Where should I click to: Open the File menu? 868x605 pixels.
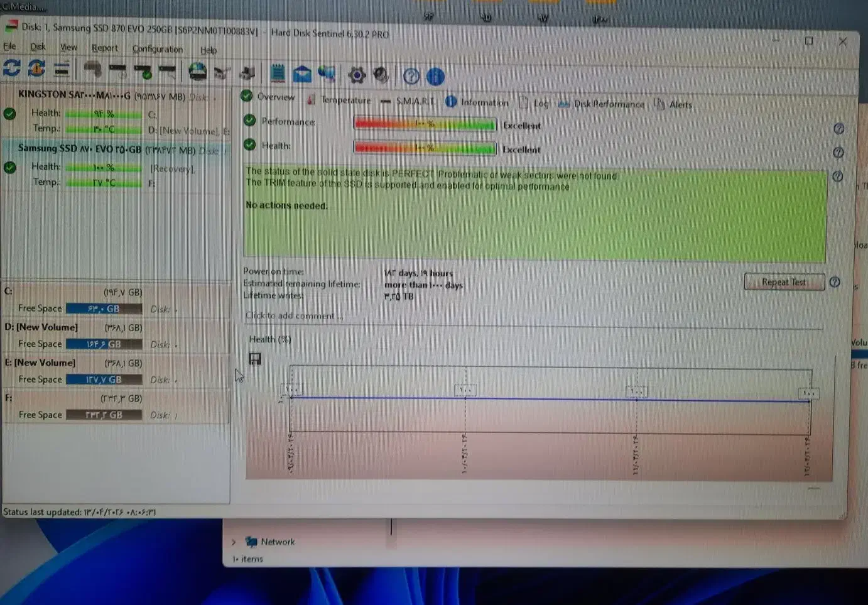pos(9,46)
